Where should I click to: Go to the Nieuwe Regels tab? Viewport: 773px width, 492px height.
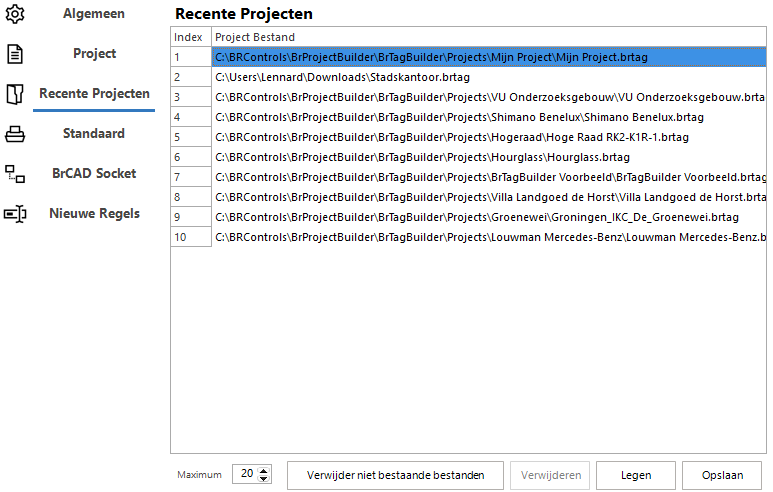[94, 213]
